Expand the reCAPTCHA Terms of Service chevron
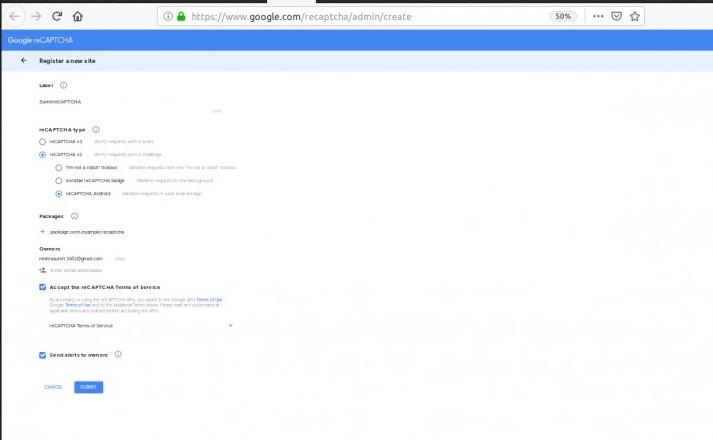 [230, 325]
